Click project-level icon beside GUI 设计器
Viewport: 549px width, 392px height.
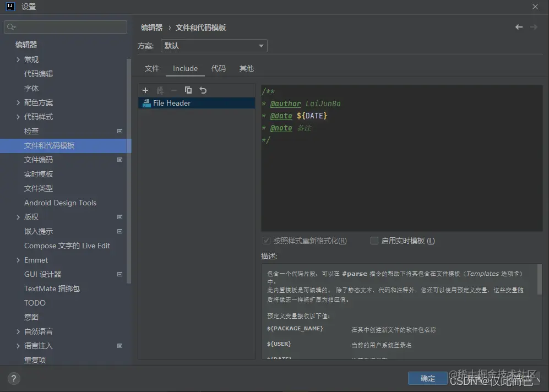click(119, 274)
